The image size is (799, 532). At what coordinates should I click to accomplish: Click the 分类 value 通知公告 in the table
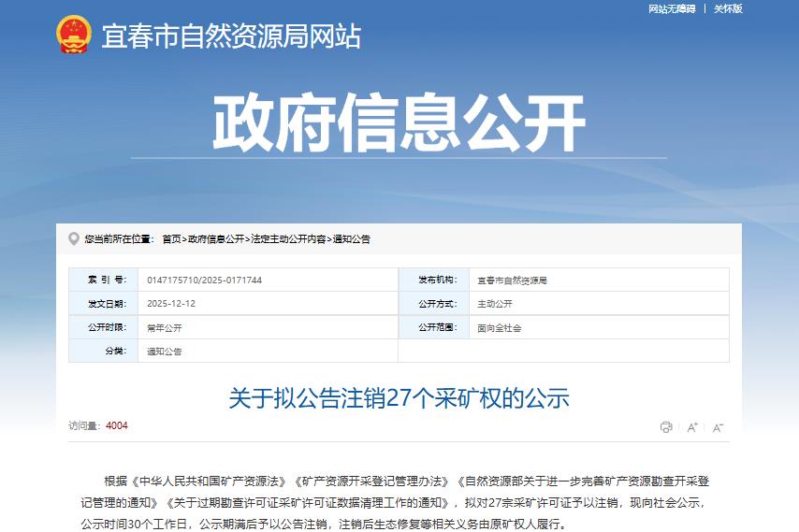click(165, 352)
